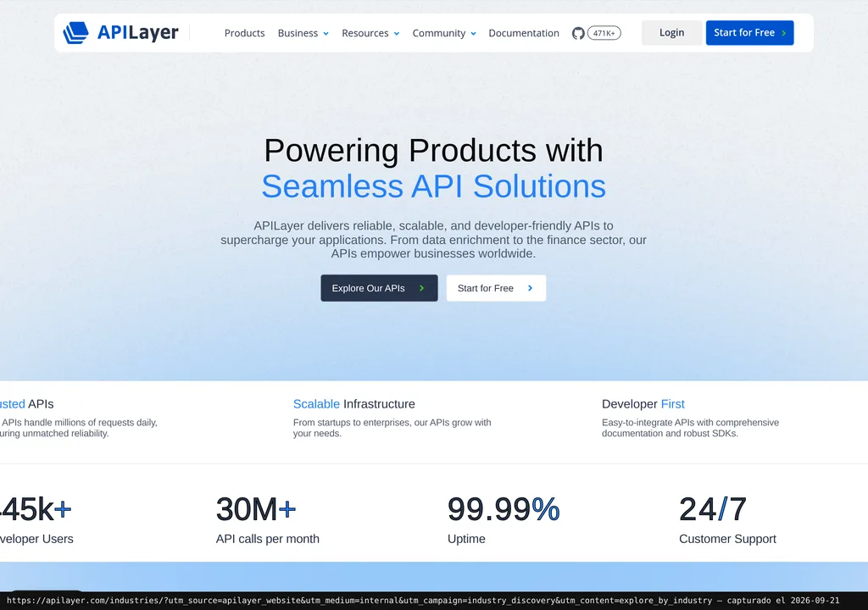This screenshot has width=868, height=610.
Task: Click the APILayer logo
Action: (x=120, y=33)
